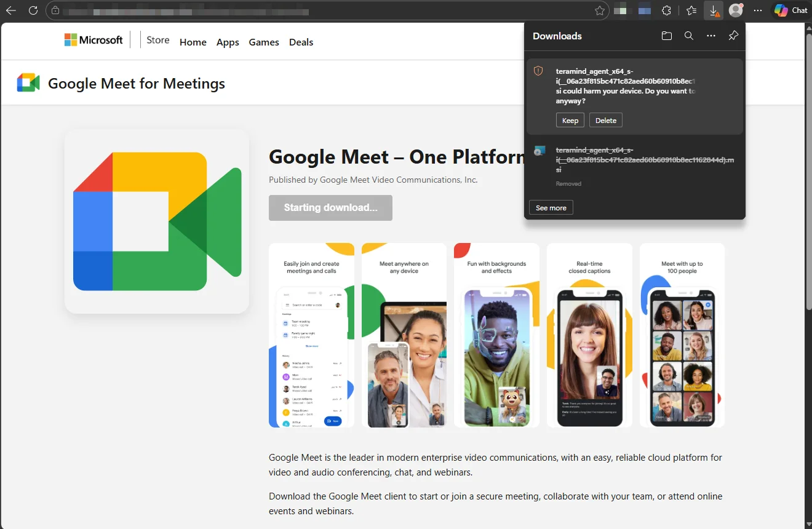Open the downloads folder icon
The width and height of the screenshot is (812, 529).
pos(666,36)
